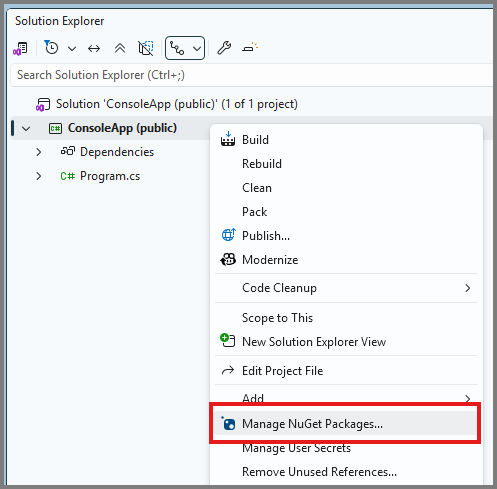Select Pack in the context menu
497x489 pixels.
click(346, 212)
